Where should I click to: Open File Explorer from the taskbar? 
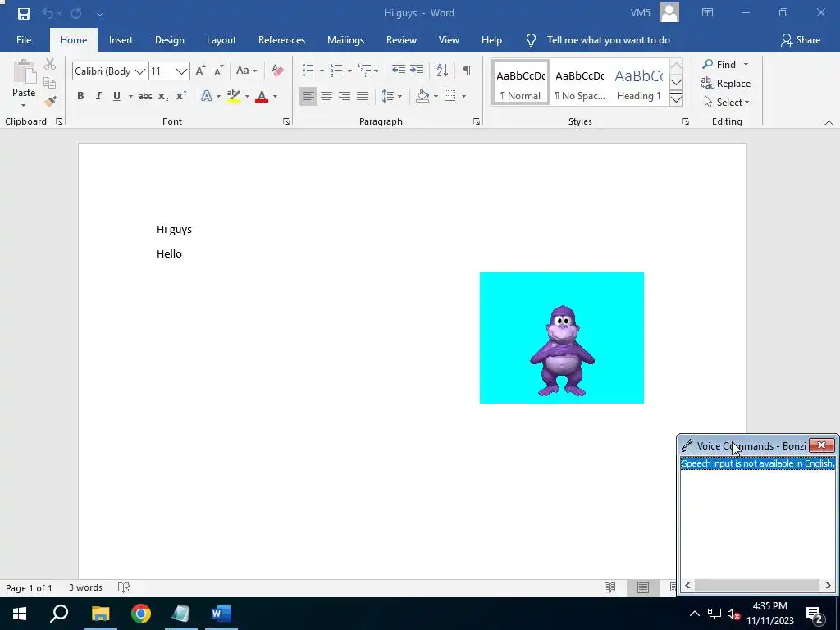click(100, 614)
